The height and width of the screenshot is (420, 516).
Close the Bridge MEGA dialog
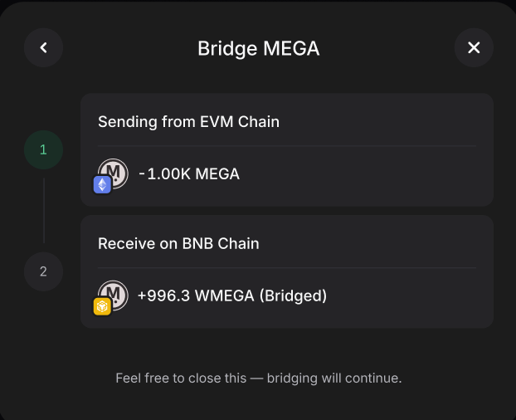point(474,47)
